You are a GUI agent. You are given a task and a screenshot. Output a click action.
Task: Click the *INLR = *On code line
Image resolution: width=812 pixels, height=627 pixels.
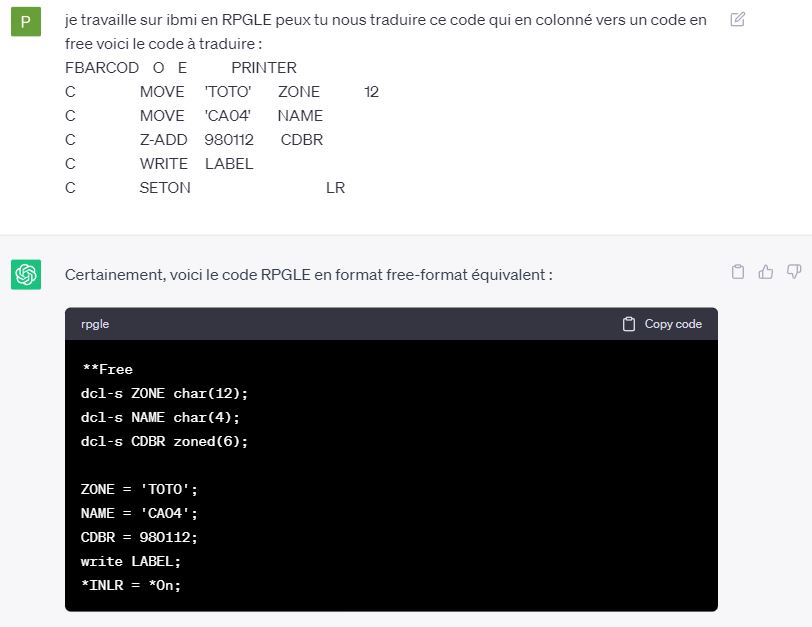coord(130,586)
